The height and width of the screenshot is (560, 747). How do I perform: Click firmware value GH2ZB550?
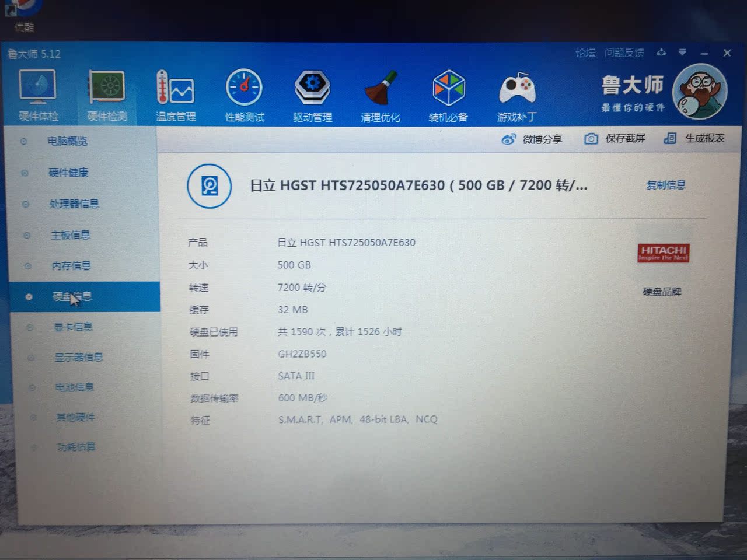pyautogui.click(x=302, y=353)
